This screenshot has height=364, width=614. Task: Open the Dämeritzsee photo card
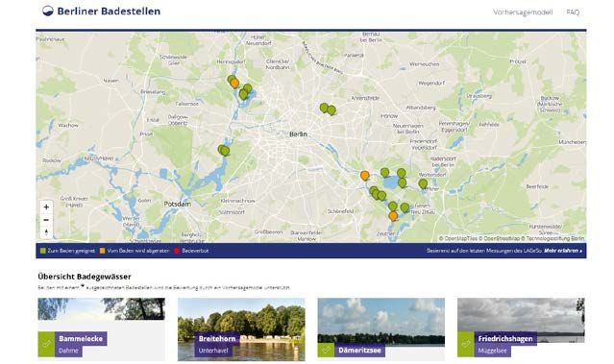[381, 329]
